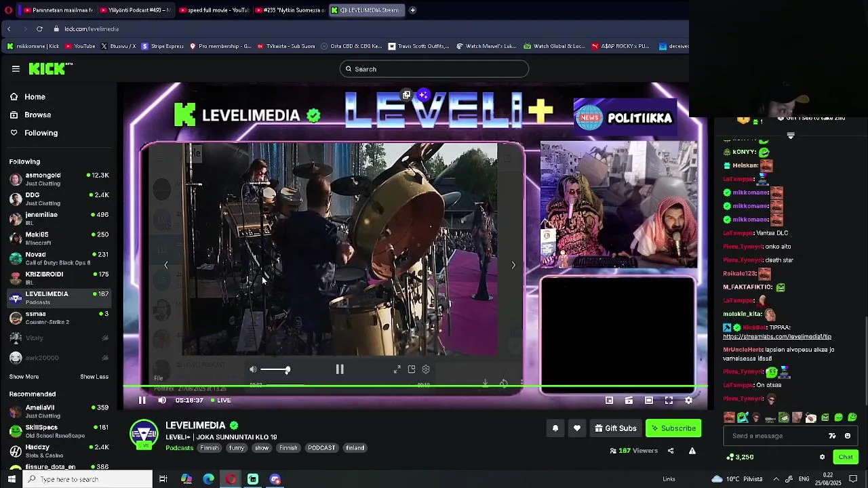Open embedded video settings gear
Image resolution: width=868 pixels, height=488 pixels.
click(426, 369)
